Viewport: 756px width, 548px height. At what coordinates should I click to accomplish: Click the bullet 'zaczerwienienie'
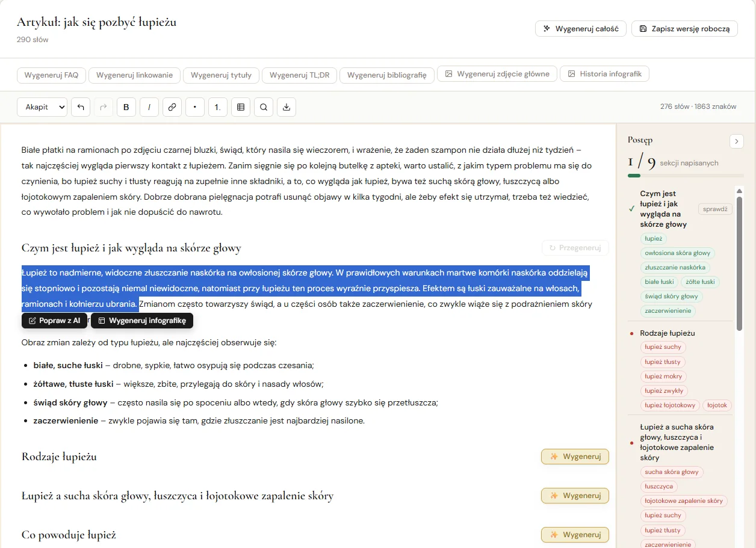pyautogui.click(x=66, y=421)
